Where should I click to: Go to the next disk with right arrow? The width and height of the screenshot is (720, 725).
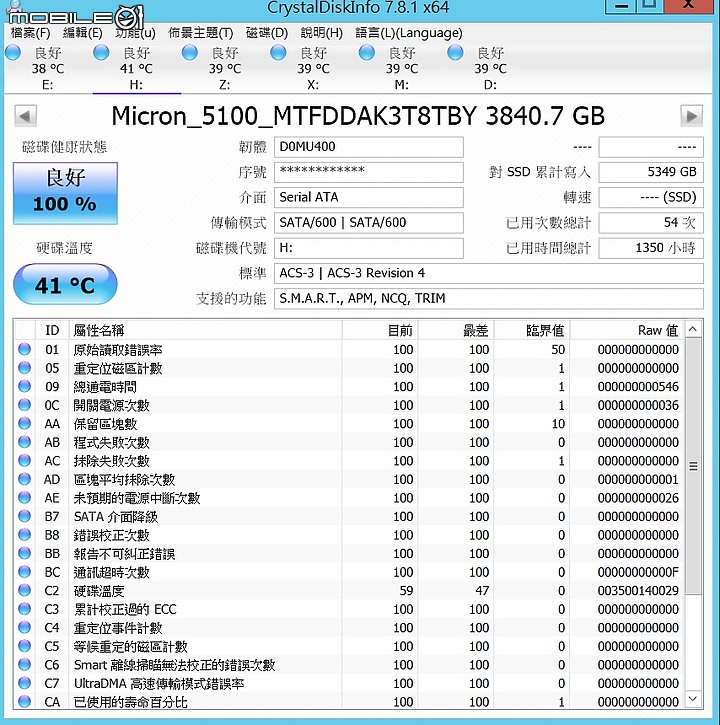(691, 116)
